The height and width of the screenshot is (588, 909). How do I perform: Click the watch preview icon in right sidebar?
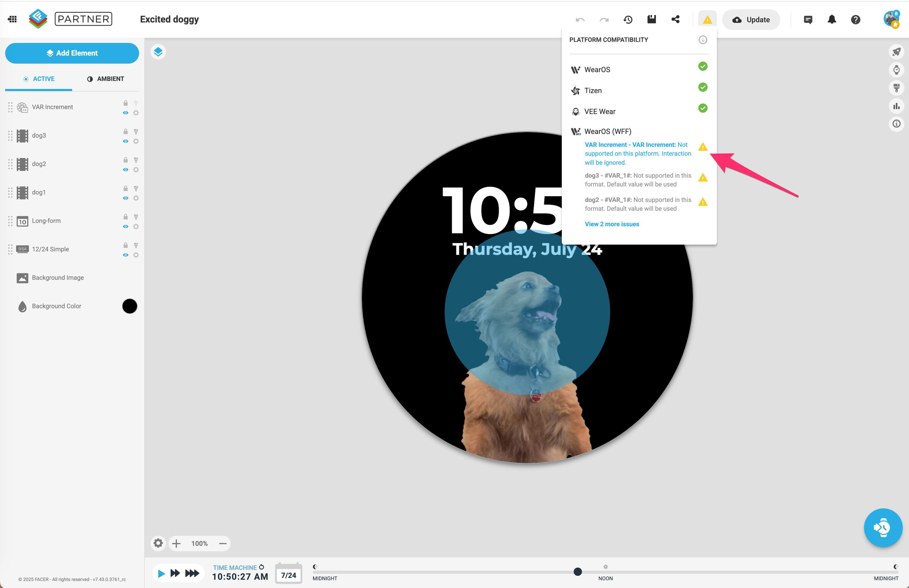pos(896,70)
